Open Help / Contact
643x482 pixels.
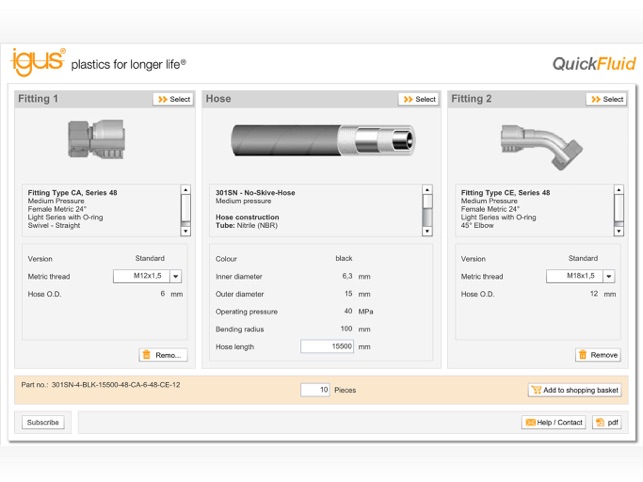[553, 423]
